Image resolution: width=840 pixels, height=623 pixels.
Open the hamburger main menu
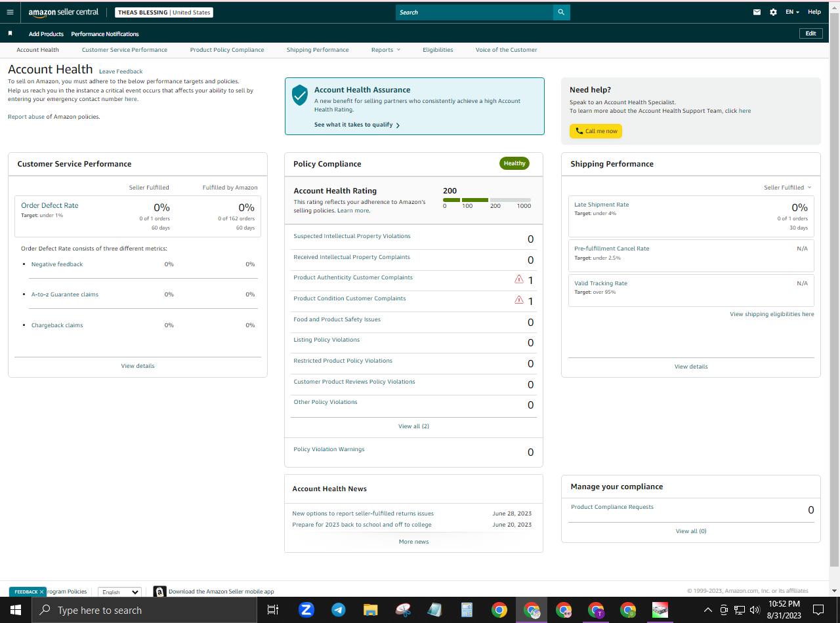pos(10,12)
